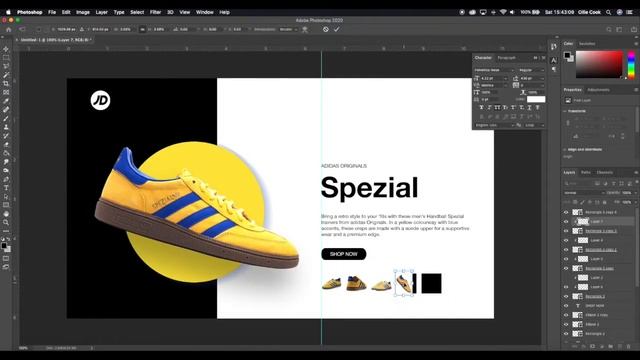Commit the transform with the checkmark
Image resolution: width=640 pixels, height=360 pixels.
pyautogui.click(x=337, y=29)
